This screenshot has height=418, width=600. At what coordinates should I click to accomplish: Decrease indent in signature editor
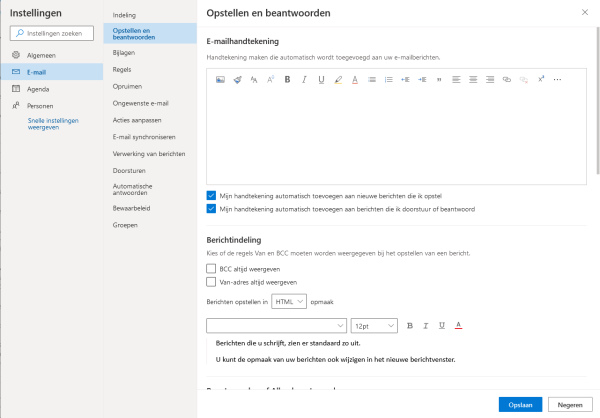tap(405, 80)
